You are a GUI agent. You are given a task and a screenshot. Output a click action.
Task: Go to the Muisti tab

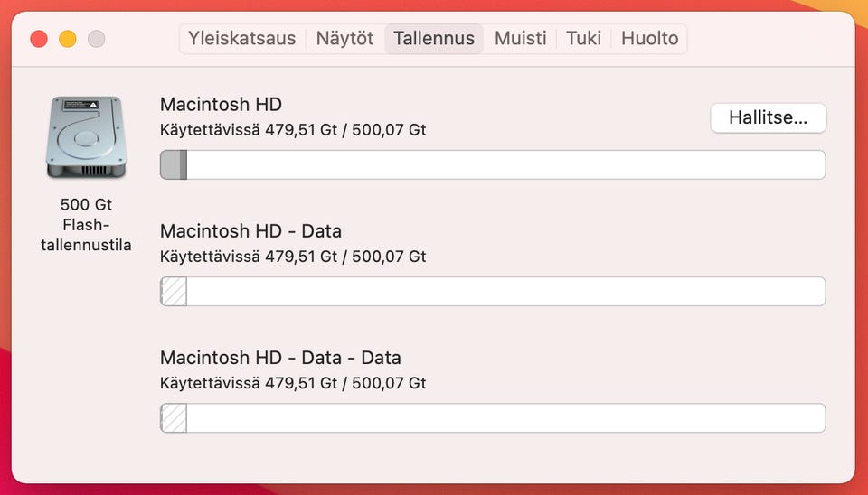[521, 38]
